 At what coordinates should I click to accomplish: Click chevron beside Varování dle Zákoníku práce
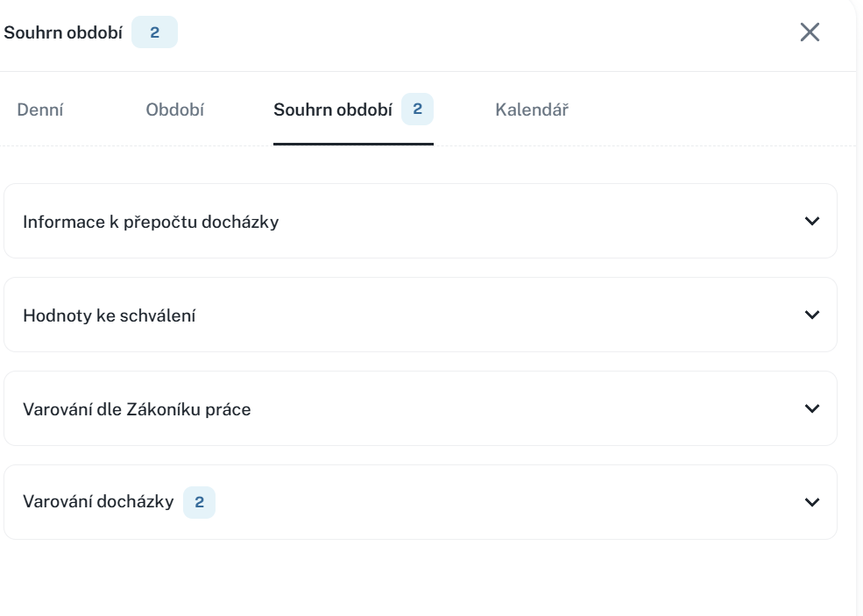point(811,408)
